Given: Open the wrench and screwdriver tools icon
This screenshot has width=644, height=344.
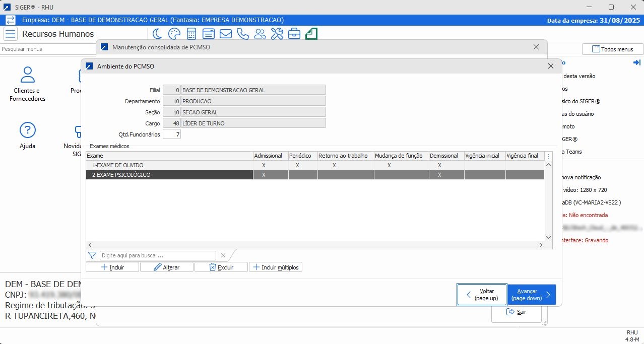Looking at the screenshot, I should pyautogui.click(x=277, y=34).
